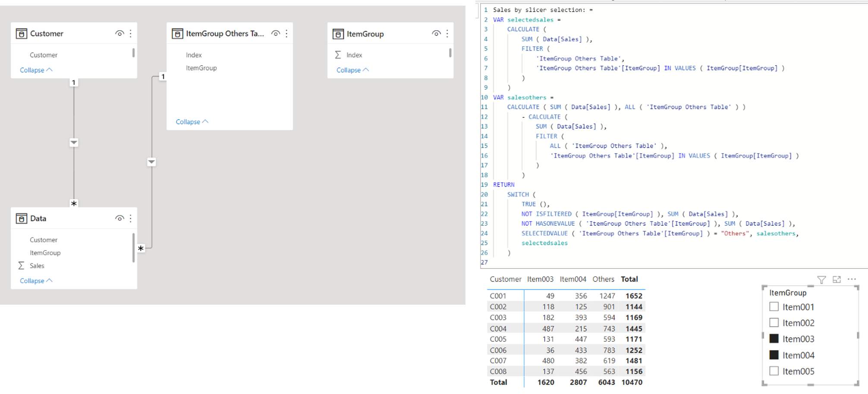Click the sigma icon beside Sales field

[x=21, y=266]
